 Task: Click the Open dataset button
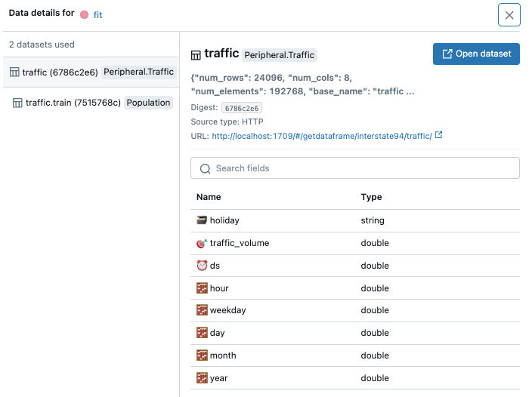click(476, 54)
